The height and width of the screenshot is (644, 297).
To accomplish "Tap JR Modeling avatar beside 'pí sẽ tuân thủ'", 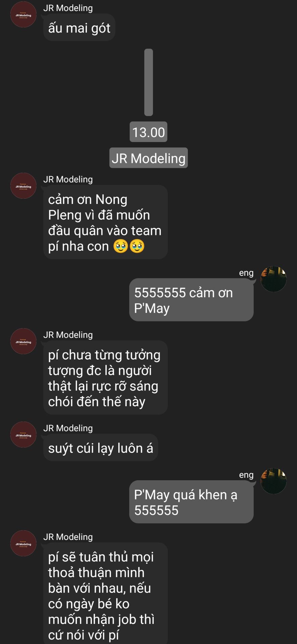I will [23, 543].
